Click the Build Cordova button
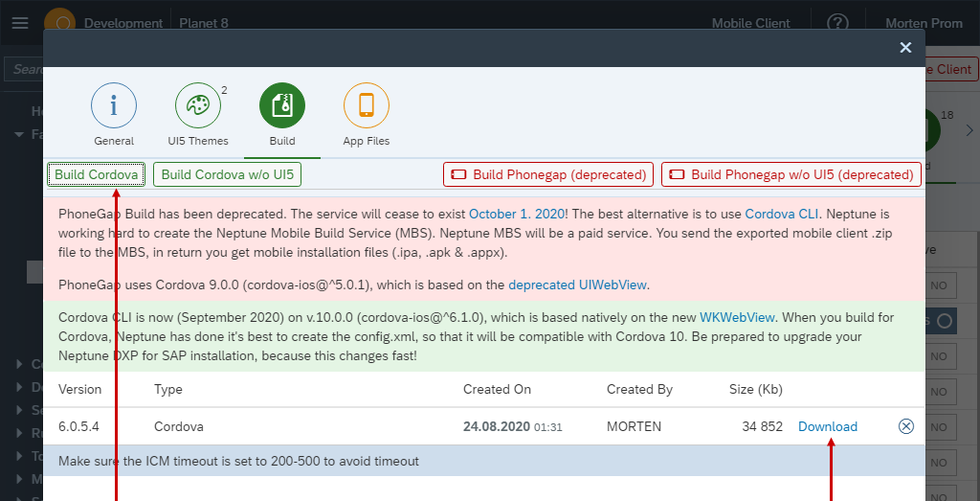This screenshot has width=980, height=501. click(x=97, y=174)
